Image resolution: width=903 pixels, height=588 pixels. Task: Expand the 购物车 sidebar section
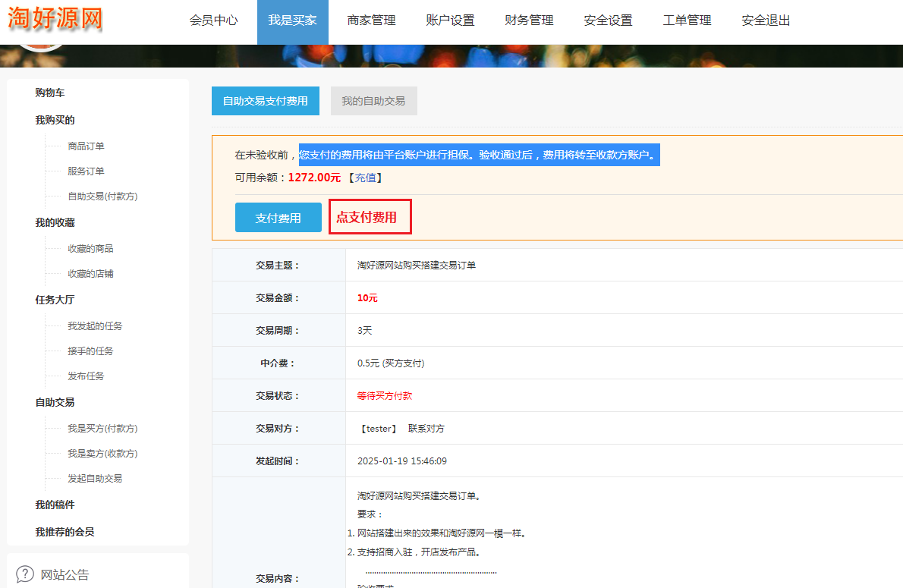click(49, 93)
